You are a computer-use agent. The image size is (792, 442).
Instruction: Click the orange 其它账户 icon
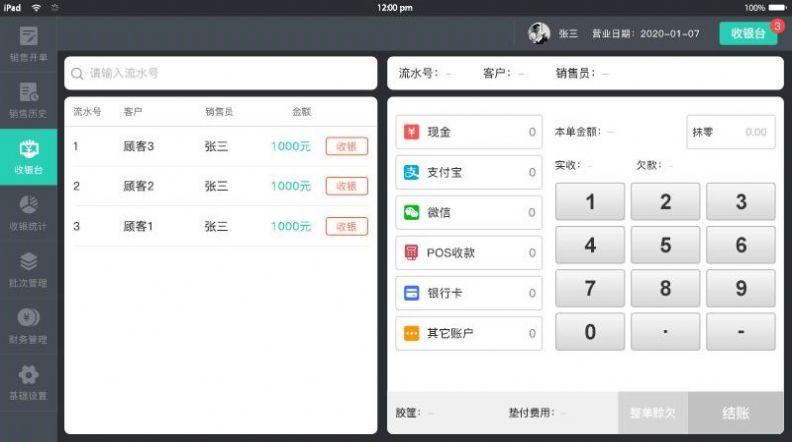[411, 333]
